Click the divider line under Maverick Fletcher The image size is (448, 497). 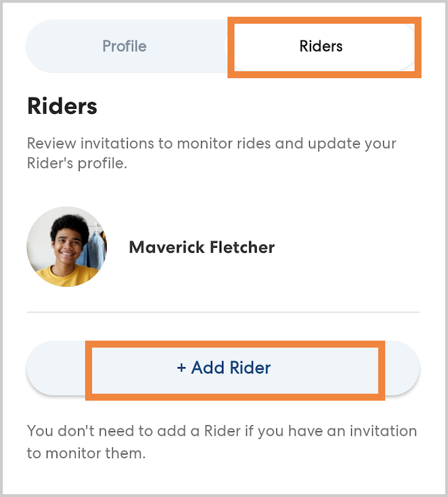click(223, 311)
